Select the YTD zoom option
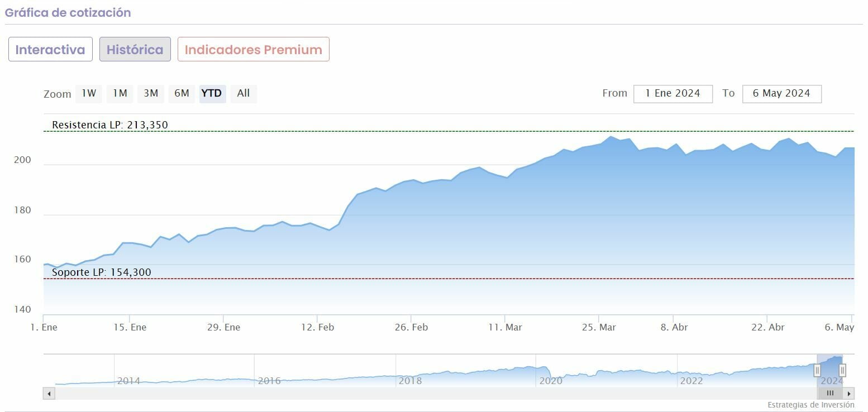 tap(212, 93)
